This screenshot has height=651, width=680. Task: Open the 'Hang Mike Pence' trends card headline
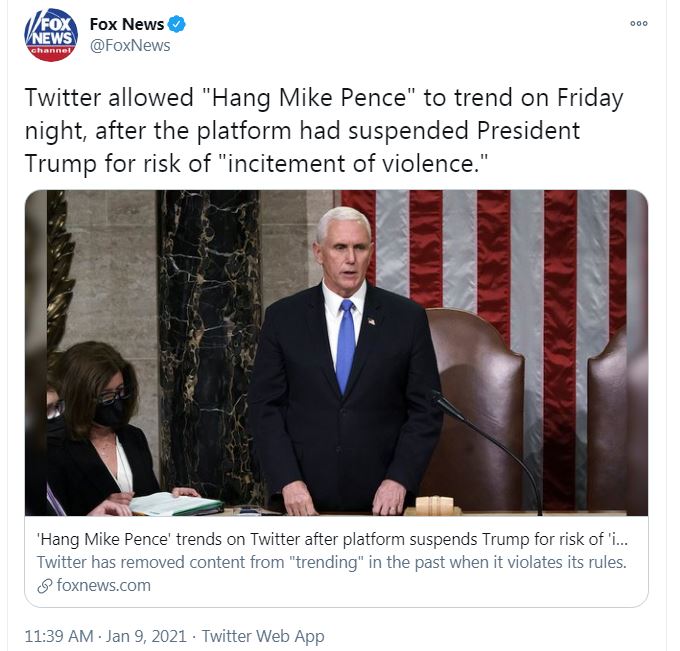[x=332, y=539]
